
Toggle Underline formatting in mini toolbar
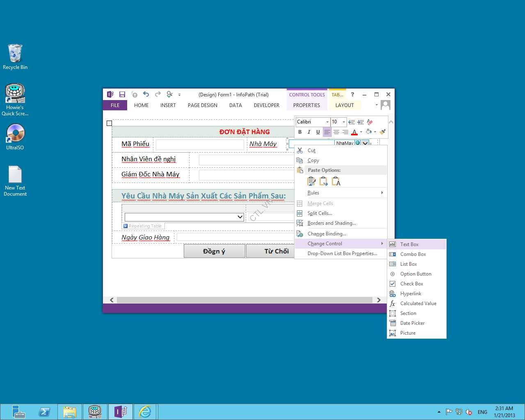click(x=318, y=132)
